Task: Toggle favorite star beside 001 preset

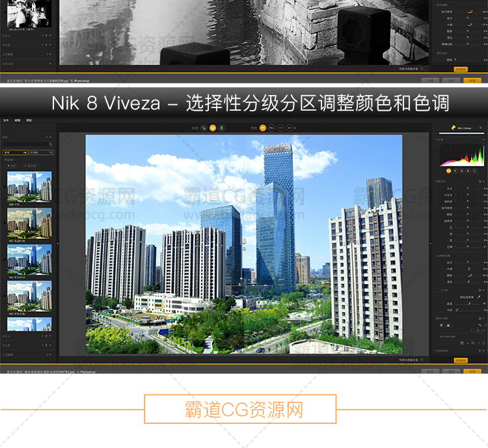Action: pos(5,223)
